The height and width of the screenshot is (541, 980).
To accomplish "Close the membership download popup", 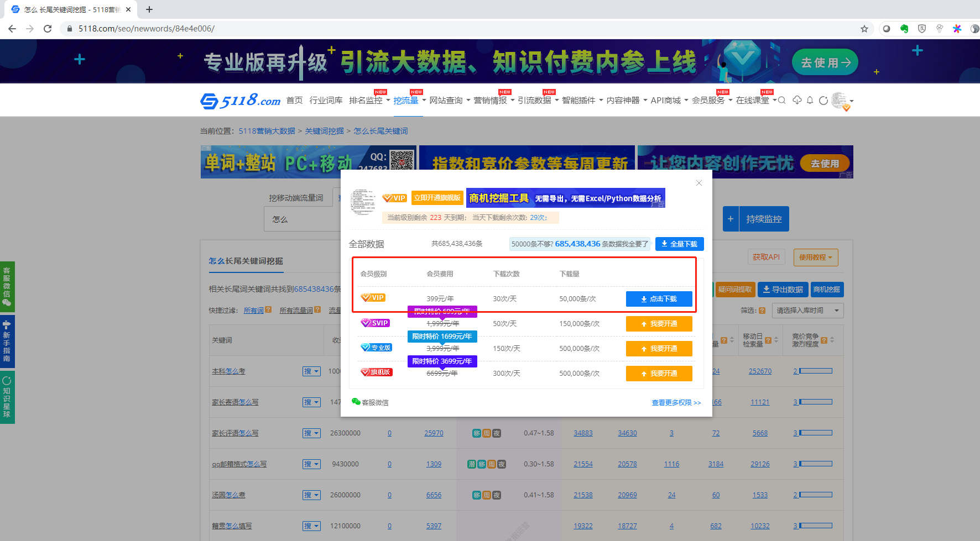I will coord(699,183).
